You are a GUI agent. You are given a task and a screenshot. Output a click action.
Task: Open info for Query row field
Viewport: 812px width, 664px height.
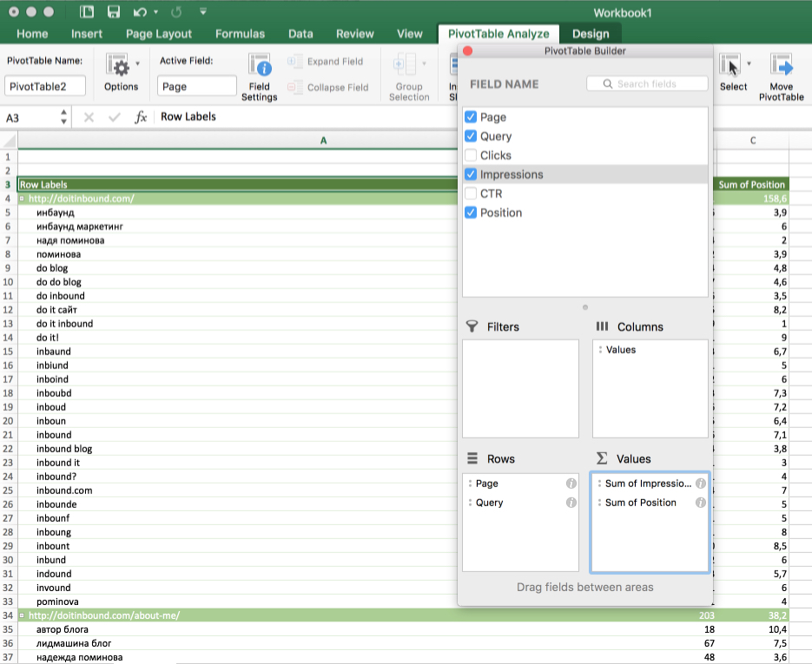point(571,503)
